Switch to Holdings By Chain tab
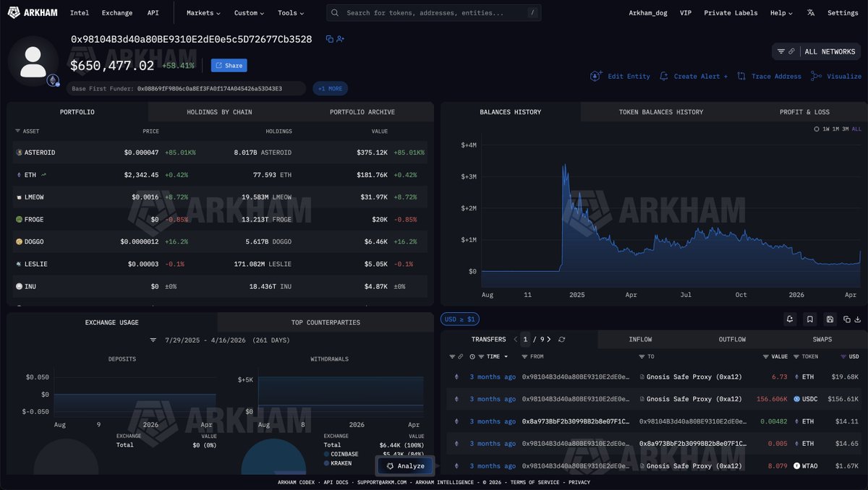868x490 pixels. [x=219, y=112]
